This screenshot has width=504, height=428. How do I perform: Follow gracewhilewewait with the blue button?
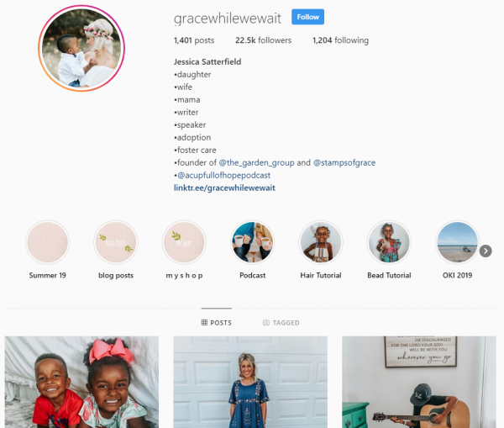pos(307,17)
